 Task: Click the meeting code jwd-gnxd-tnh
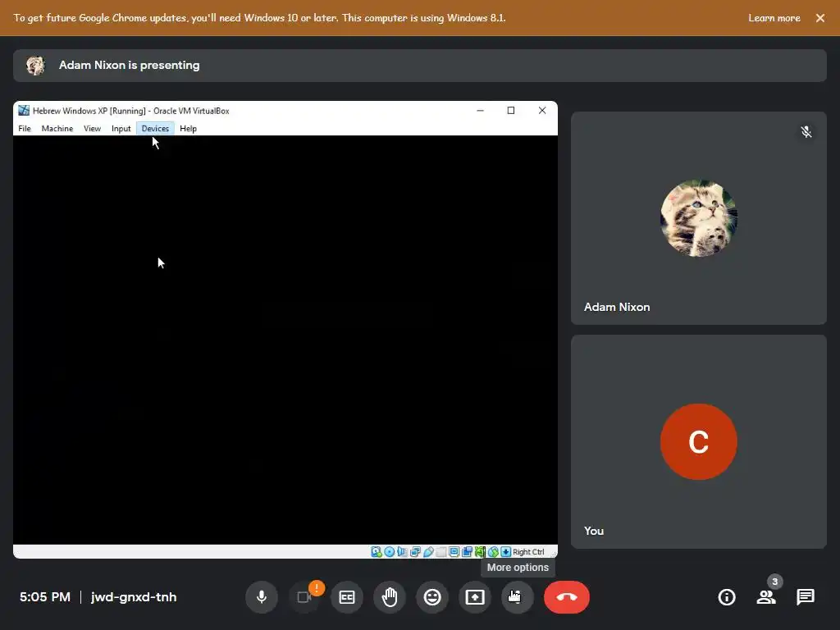[x=134, y=597]
